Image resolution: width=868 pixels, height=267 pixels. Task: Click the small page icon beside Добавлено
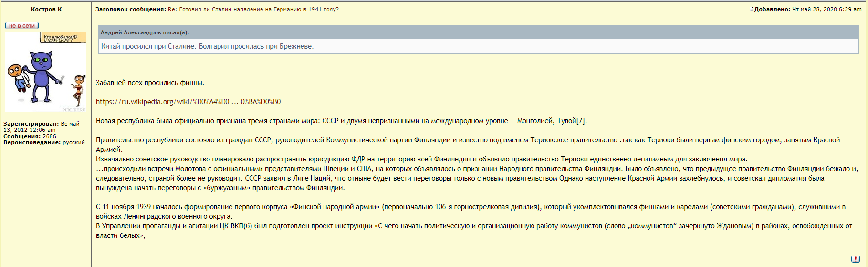pos(751,9)
